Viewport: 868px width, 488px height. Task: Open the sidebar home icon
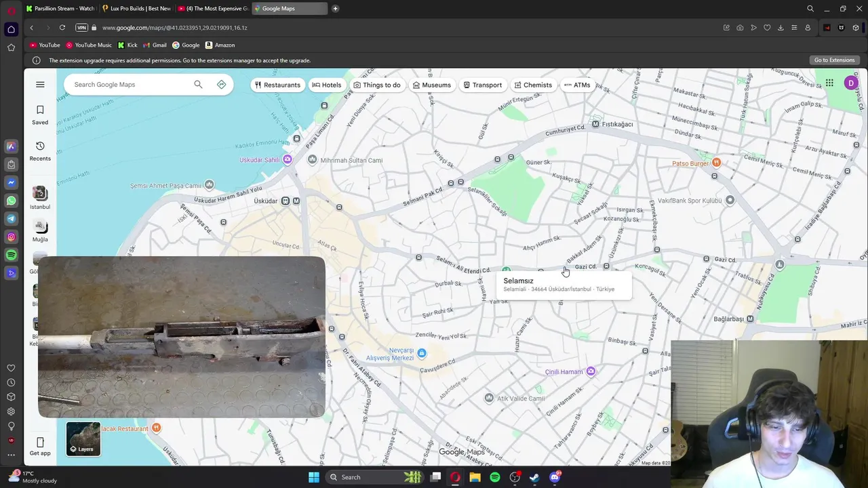point(11,29)
